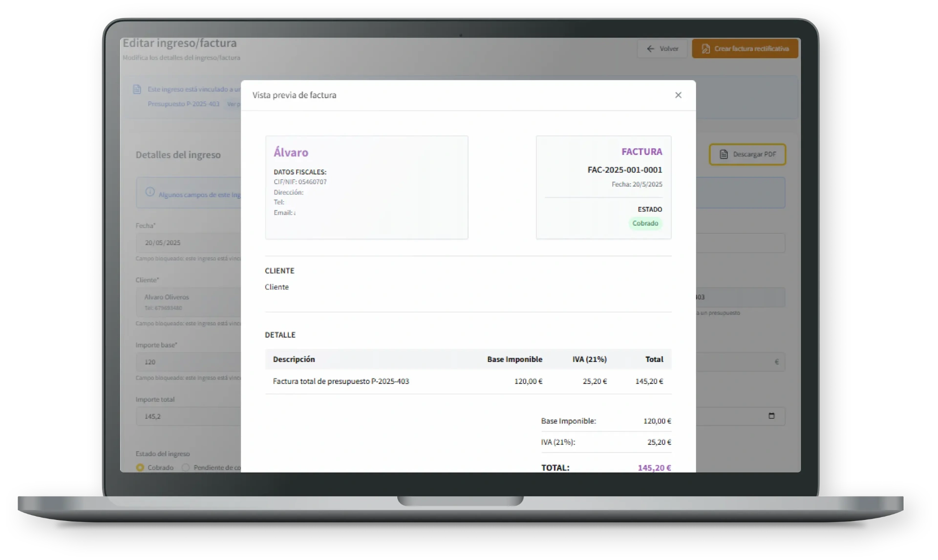Click the Vista previa de factura title
The image size is (938, 560).
tap(295, 95)
